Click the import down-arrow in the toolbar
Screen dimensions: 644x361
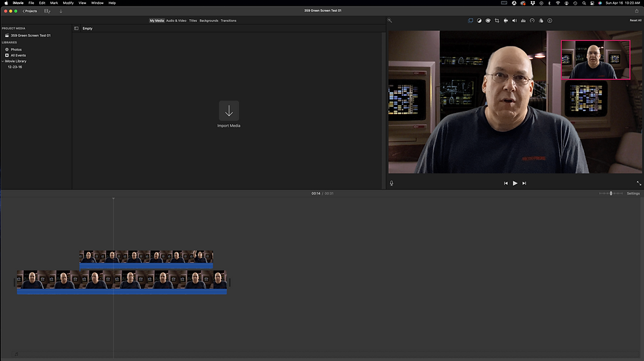pyautogui.click(x=60, y=11)
